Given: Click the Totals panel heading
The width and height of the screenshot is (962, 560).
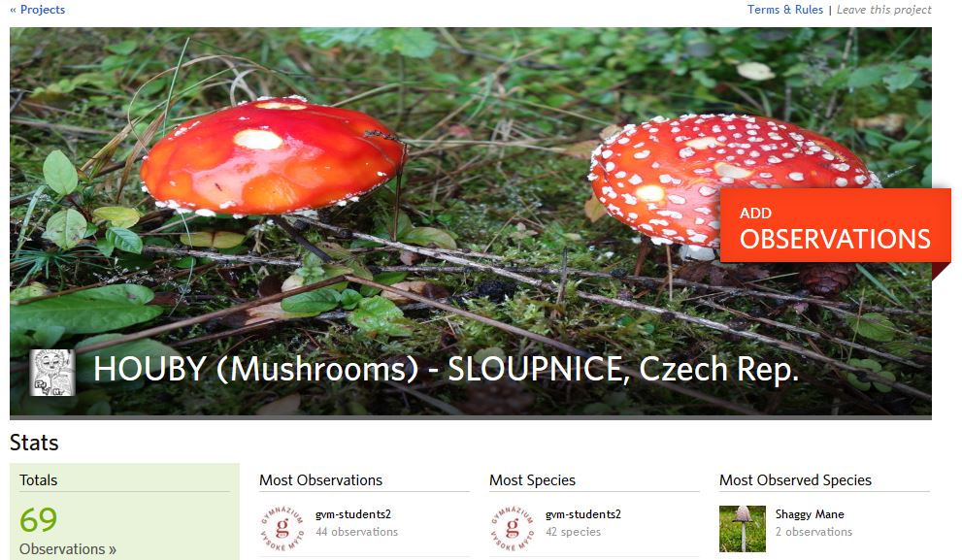Looking at the screenshot, I should pos(38,480).
